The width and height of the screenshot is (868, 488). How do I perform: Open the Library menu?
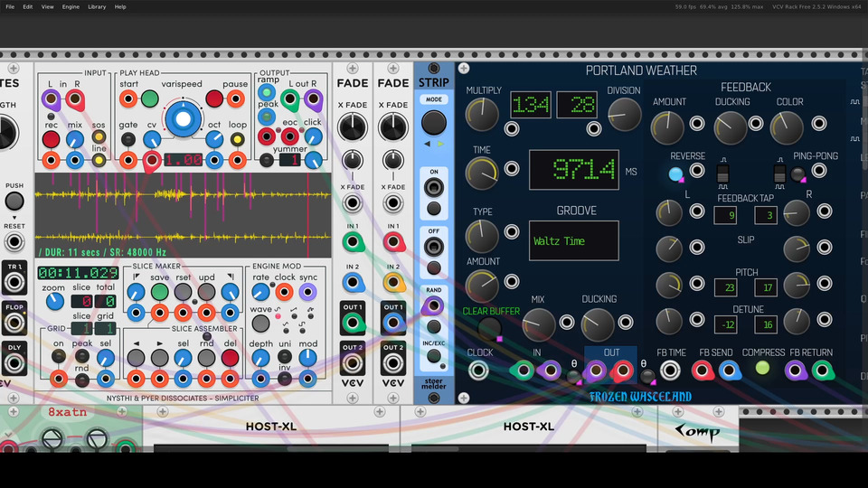click(97, 6)
